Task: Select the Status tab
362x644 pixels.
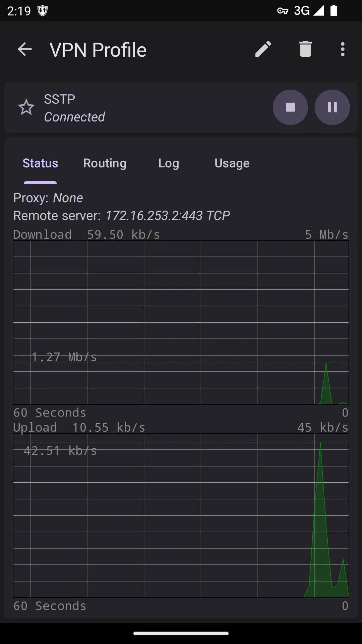Action: pyautogui.click(x=40, y=163)
